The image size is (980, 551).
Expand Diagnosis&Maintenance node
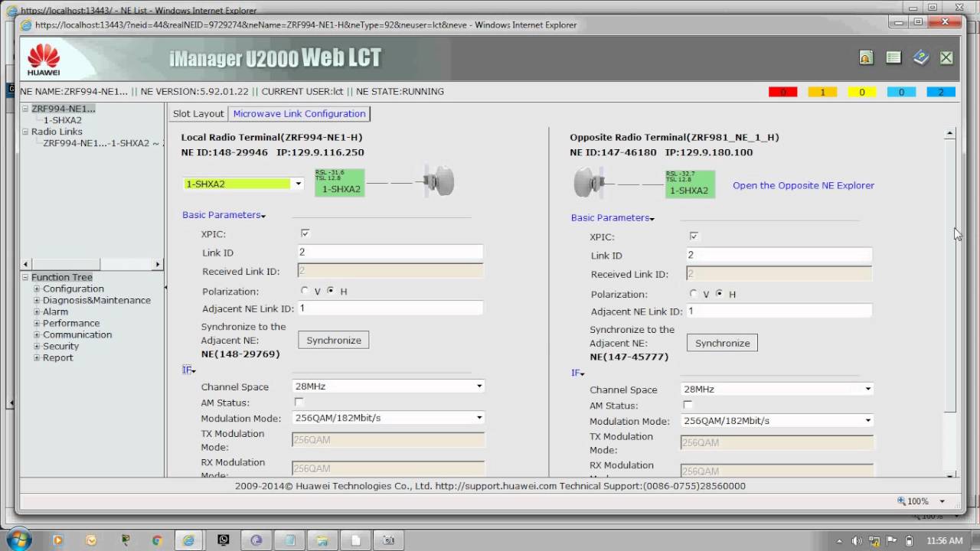coord(37,301)
